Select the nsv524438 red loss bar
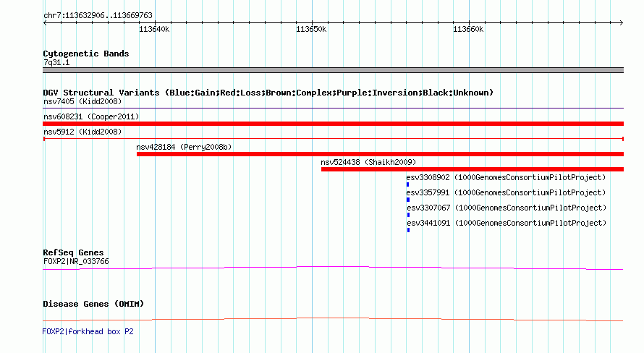644x353 pixels. click(473, 169)
